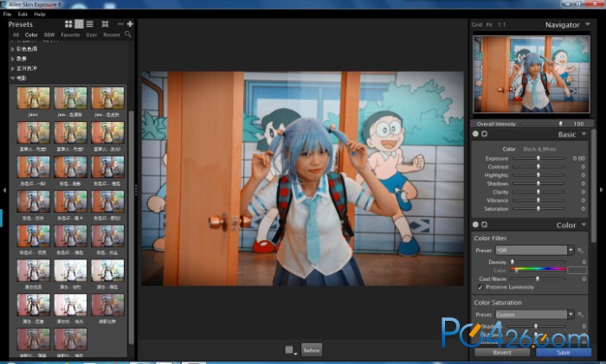Click the Exposure slider
The width and height of the screenshot is (606, 364).
click(x=538, y=158)
